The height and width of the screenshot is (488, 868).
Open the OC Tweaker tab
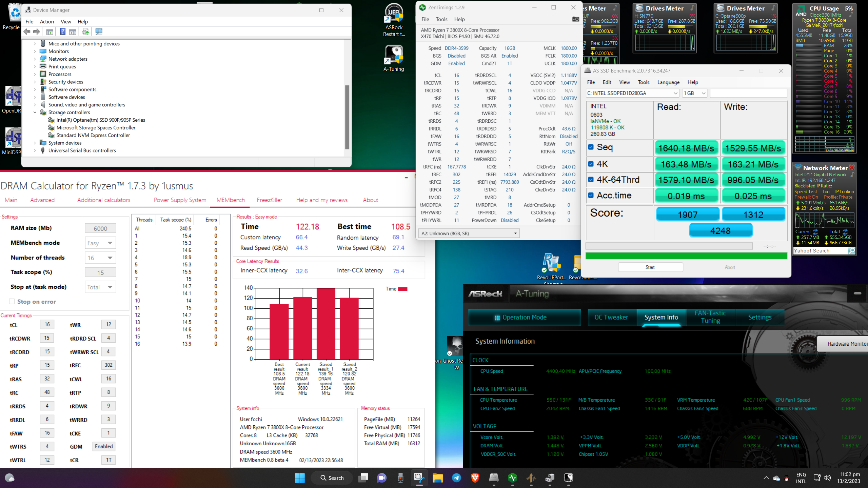point(611,317)
